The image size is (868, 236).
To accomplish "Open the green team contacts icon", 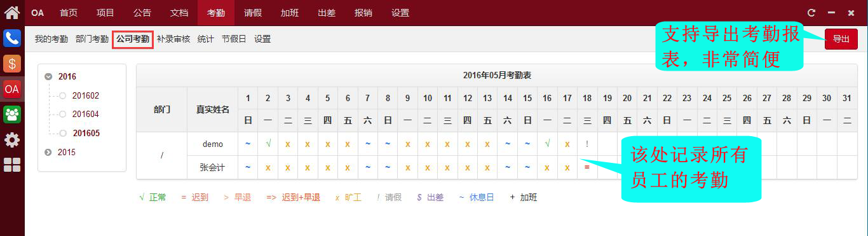I will coord(12,115).
